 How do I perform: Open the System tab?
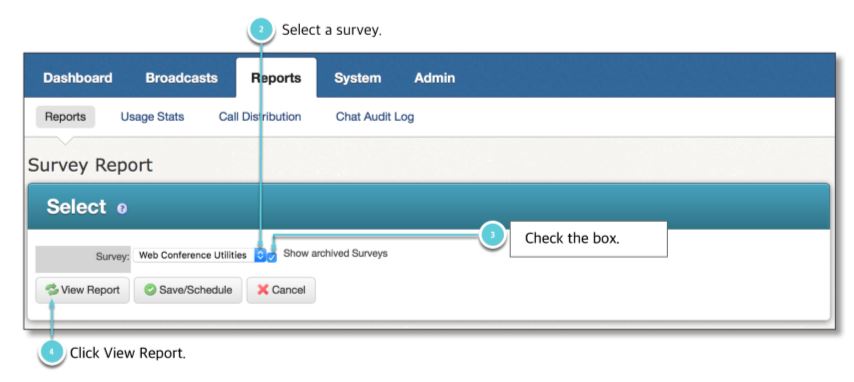[357, 78]
